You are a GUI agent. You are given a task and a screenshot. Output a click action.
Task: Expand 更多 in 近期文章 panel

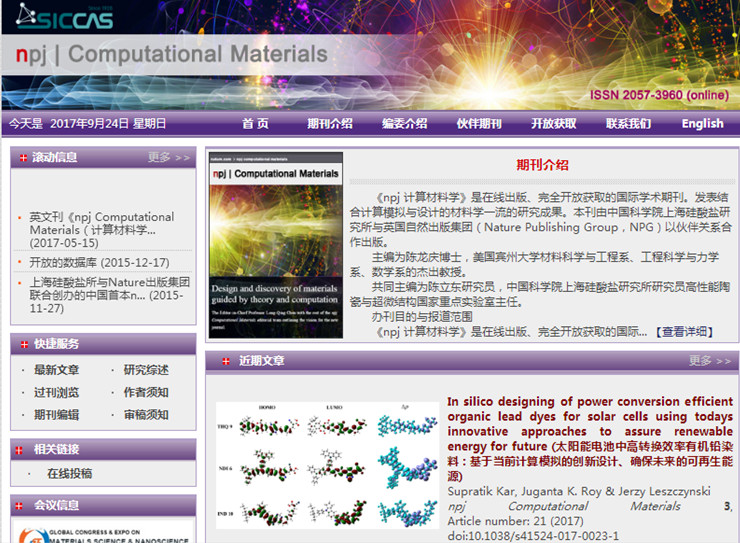[708, 361]
